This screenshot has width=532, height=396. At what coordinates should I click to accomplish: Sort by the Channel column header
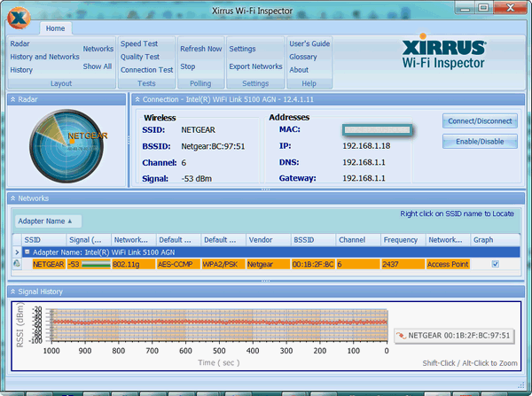pos(358,240)
